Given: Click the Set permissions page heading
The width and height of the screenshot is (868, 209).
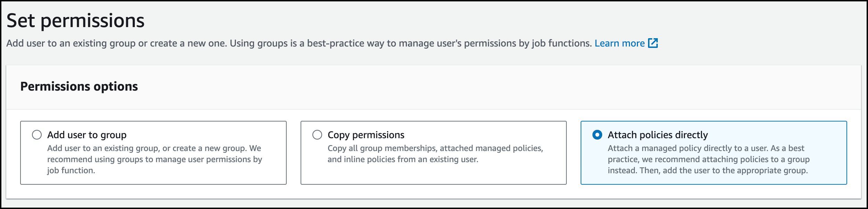Looking at the screenshot, I should click(75, 20).
